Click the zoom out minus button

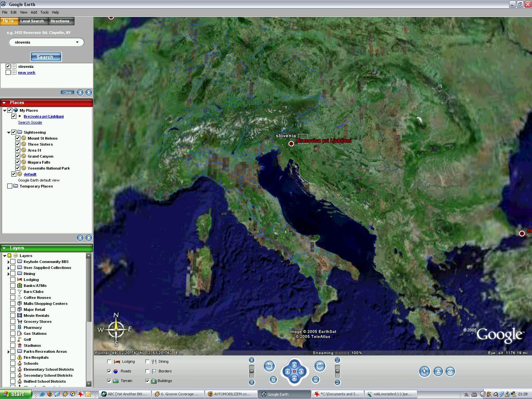[252, 382]
